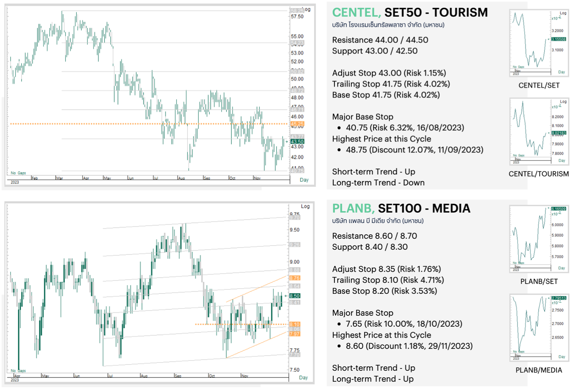Click the PLANB ticker heading

[x=353, y=208]
